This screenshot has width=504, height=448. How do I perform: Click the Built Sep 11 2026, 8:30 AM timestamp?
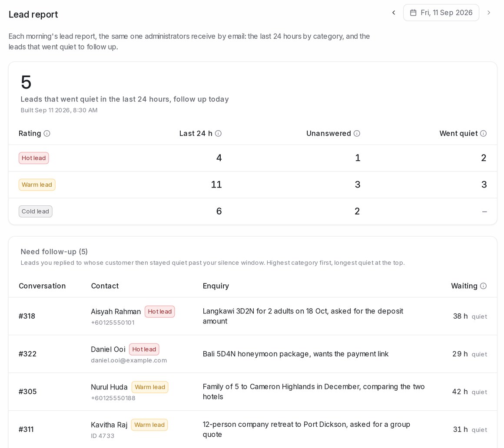point(59,110)
